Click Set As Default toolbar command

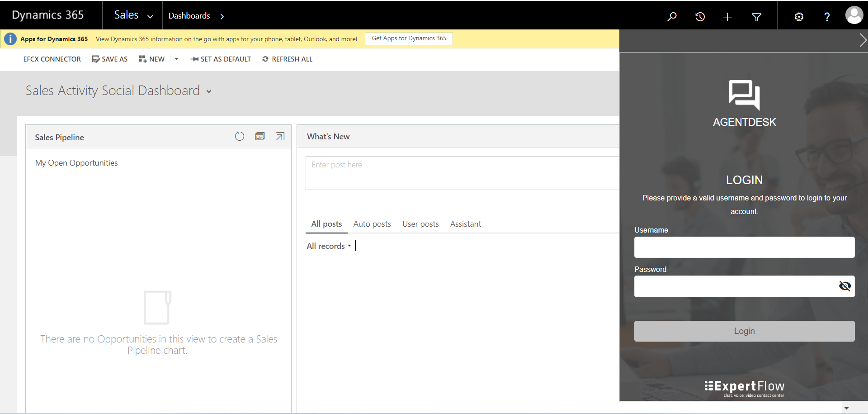pyautogui.click(x=221, y=59)
